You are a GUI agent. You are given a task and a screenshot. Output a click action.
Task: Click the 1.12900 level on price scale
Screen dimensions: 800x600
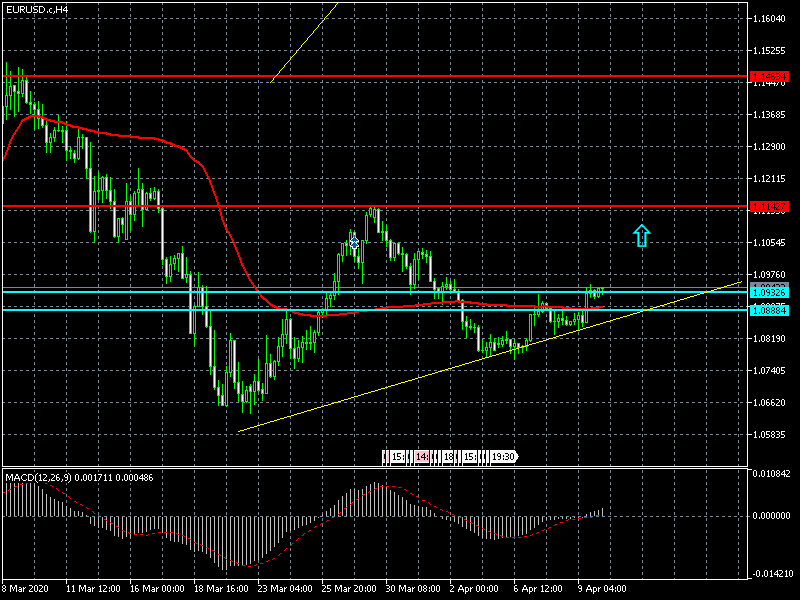coord(769,147)
